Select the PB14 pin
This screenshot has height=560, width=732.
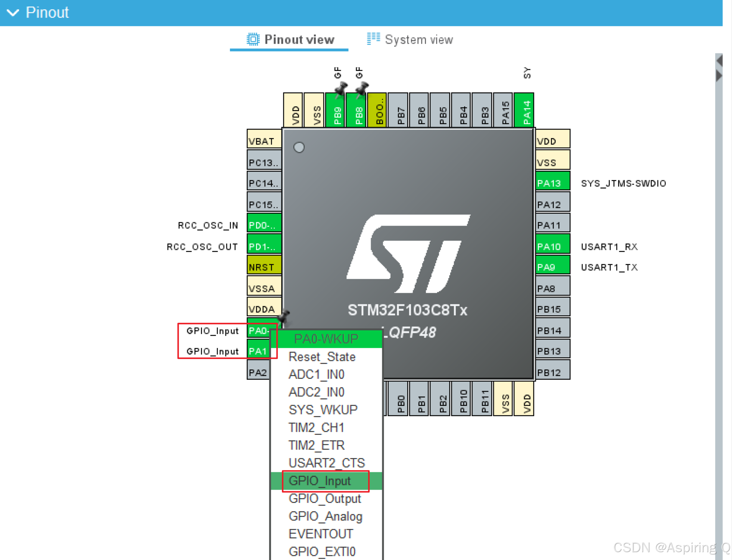pos(553,328)
